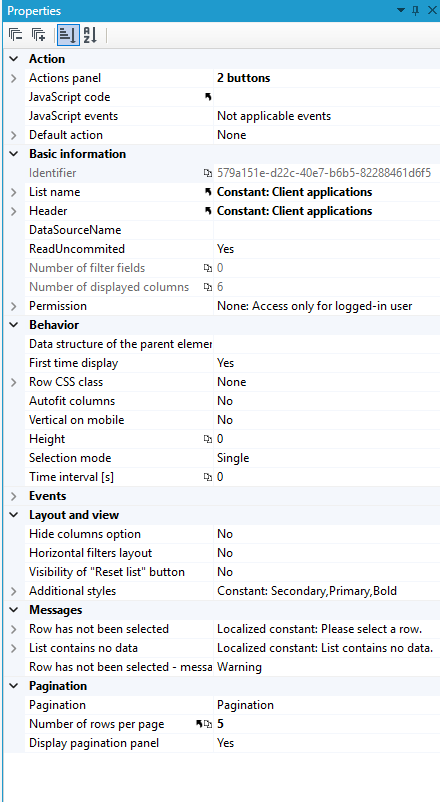
Task: Click Data structure of the parent element field
Action: [x=326, y=344]
